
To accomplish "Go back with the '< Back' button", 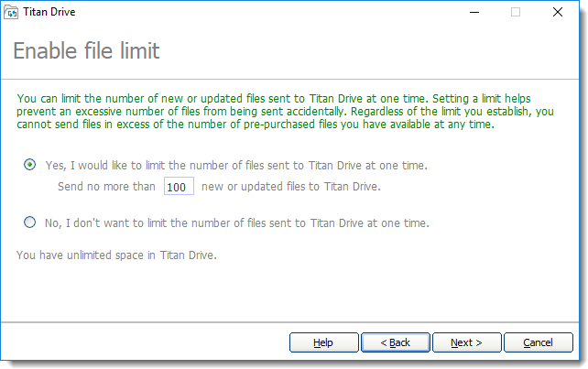I will coord(395,342).
